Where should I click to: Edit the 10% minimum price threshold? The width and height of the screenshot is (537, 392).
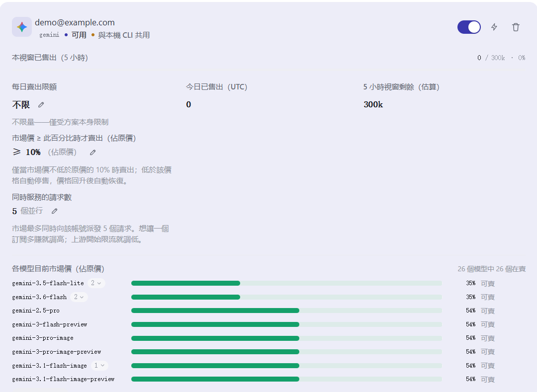click(93, 152)
